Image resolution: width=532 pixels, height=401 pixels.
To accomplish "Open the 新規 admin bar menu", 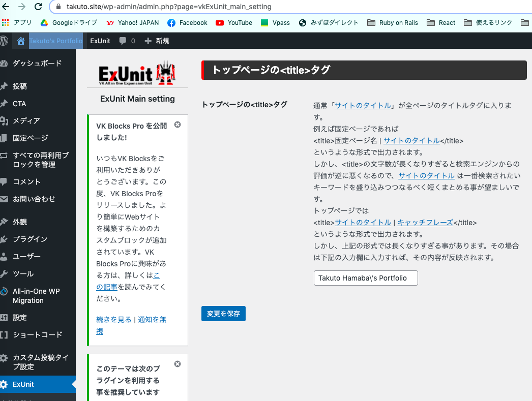I will click(156, 41).
